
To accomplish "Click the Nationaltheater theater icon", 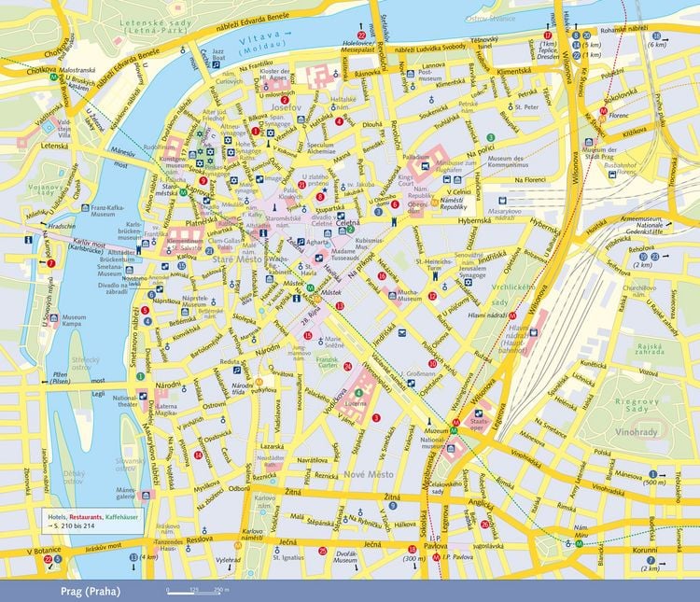I will click(x=144, y=396).
